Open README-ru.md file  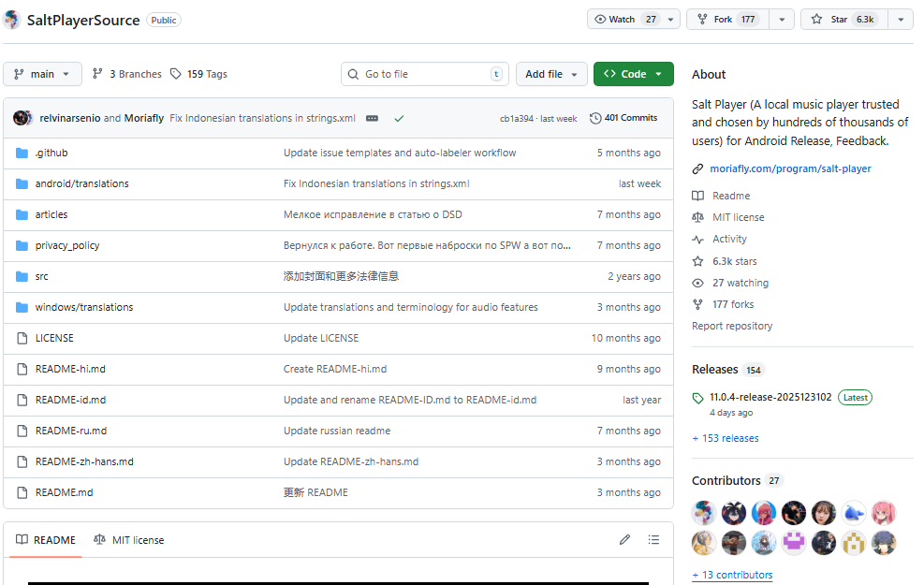71,431
